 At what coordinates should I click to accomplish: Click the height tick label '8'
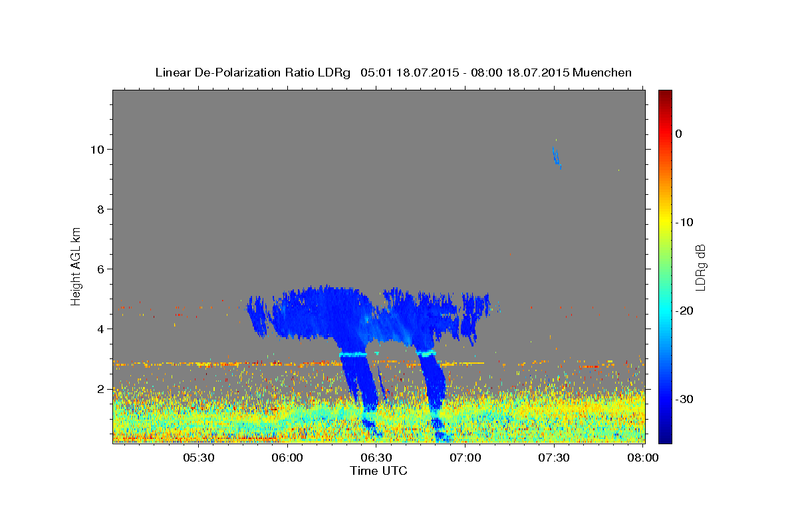100,209
